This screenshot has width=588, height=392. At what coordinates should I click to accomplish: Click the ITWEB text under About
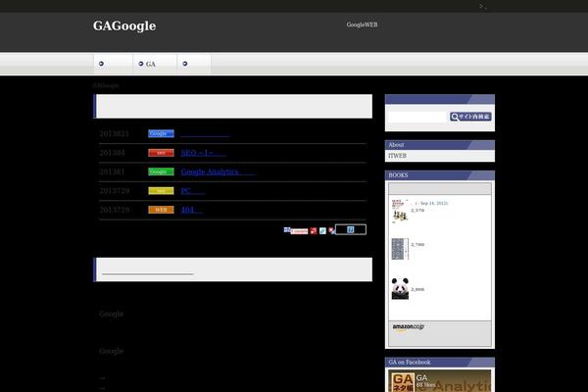[x=398, y=156]
